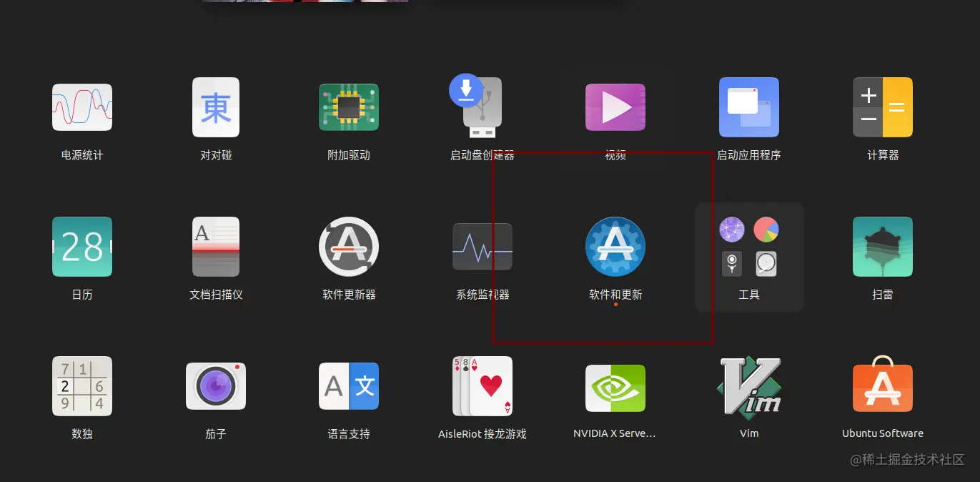980x482 pixels.
Task: Open 软件和更新 software & updates
Action: [x=615, y=247]
